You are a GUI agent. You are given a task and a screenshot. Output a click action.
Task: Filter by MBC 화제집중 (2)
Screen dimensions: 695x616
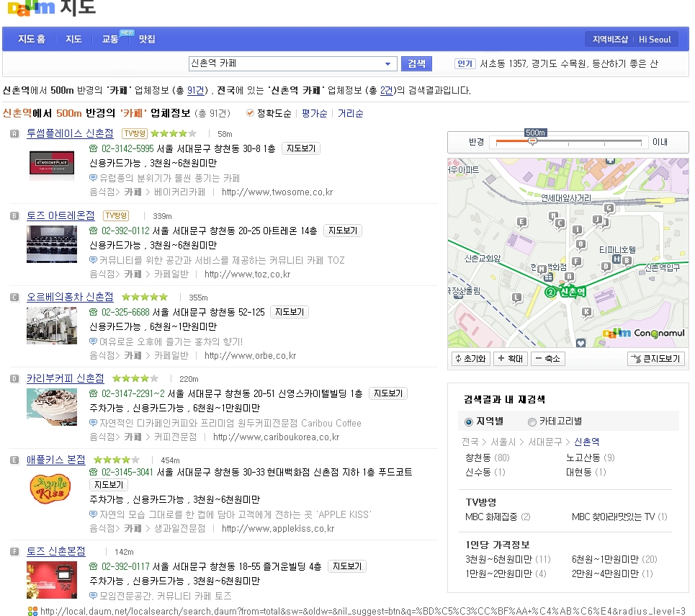[x=498, y=517]
